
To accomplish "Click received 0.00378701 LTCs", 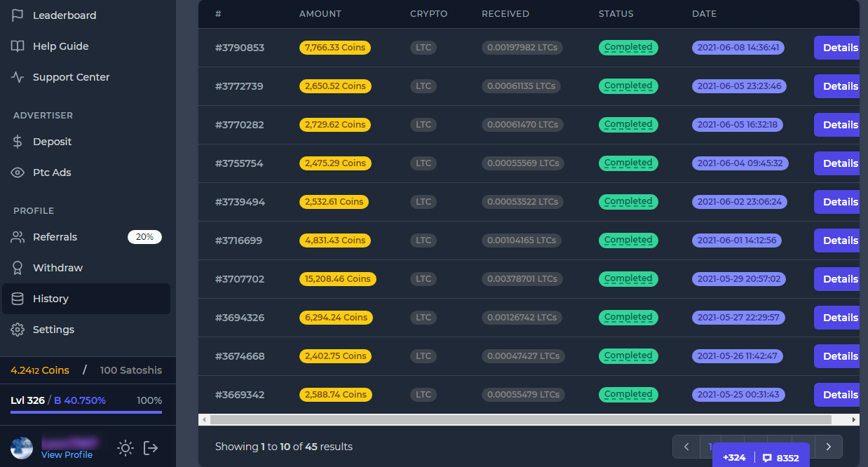I will point(522,279).
